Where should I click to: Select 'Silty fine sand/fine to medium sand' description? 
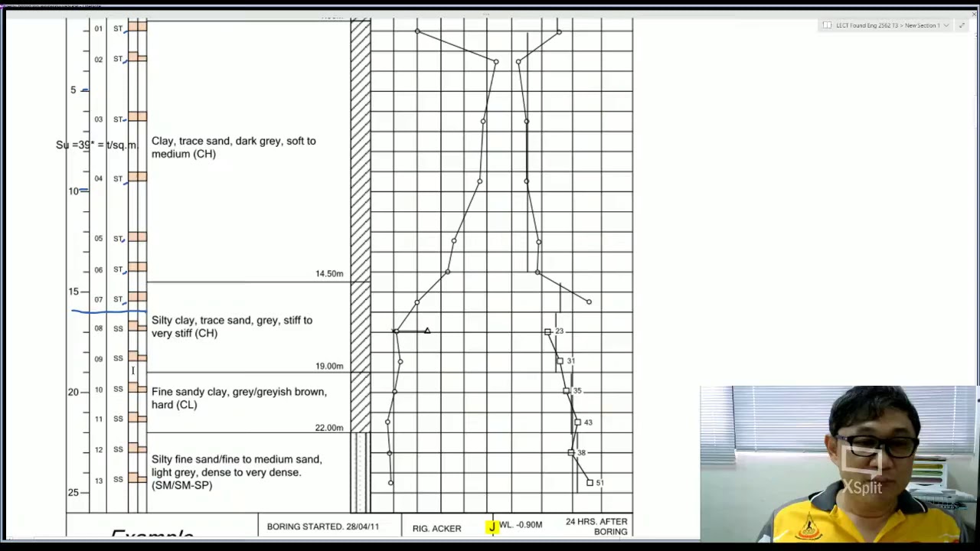pos(237,472)
